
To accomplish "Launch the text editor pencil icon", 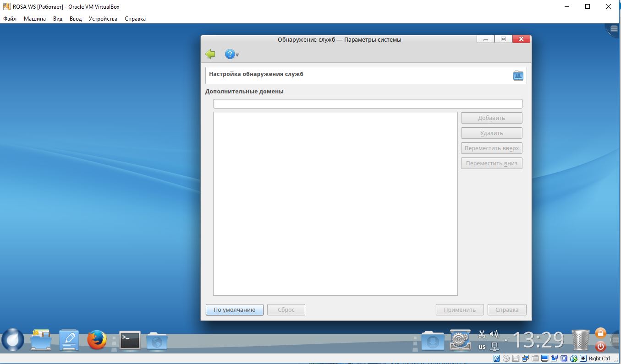I will click(x=69, y=340).
